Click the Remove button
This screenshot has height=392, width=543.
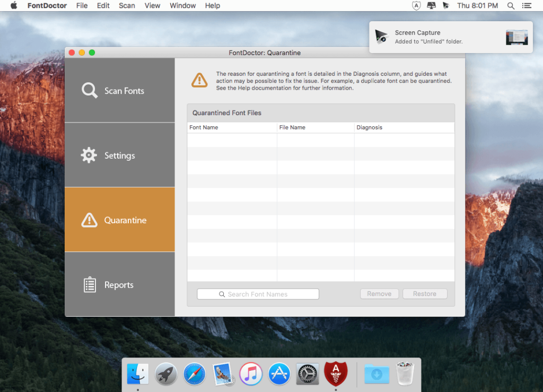tap(379, 293)
